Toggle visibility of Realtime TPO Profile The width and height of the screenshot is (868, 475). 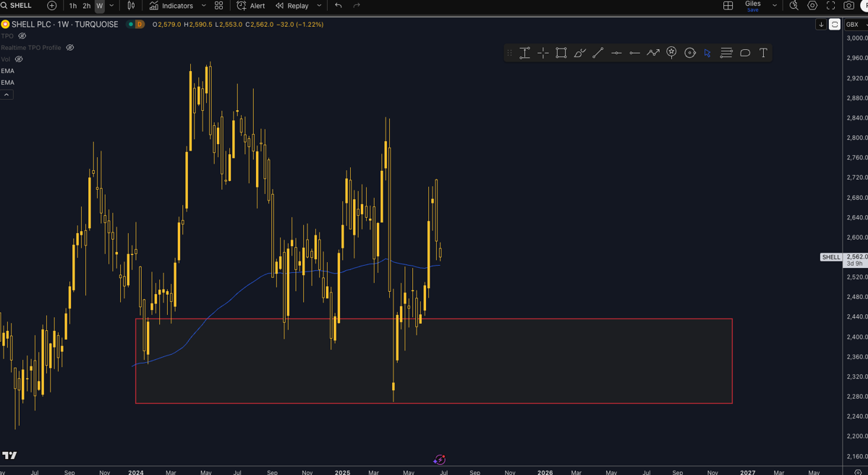pyautogui.click(x=70, y=48)
